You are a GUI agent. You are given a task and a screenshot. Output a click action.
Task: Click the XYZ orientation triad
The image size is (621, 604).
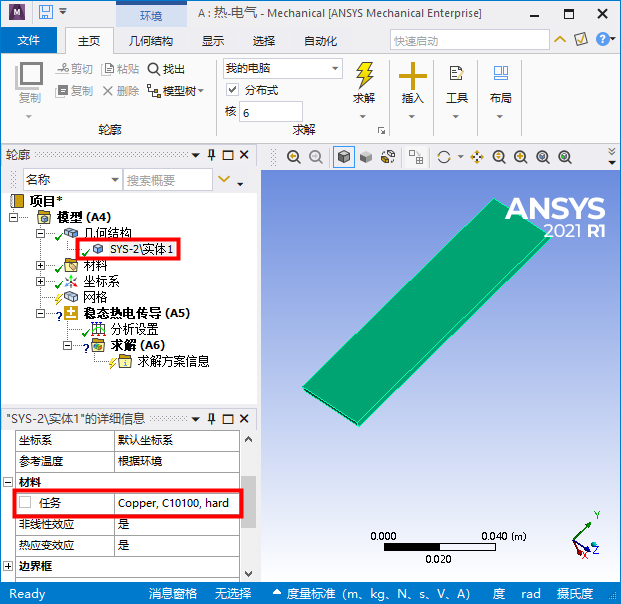(x=586, y=535)
